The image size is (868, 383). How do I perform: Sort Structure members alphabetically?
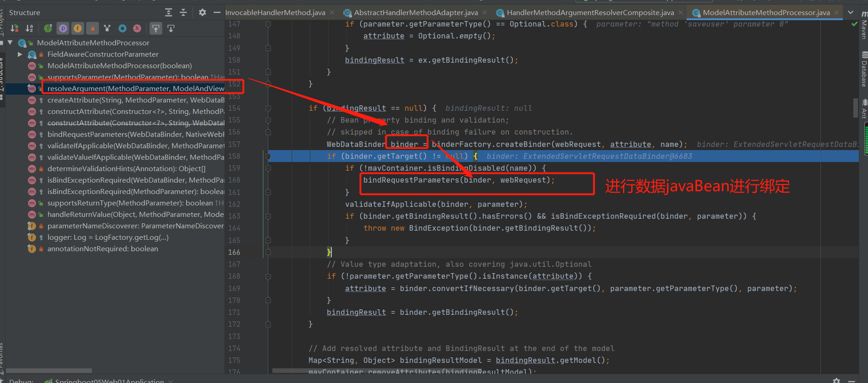coord(29,28)
